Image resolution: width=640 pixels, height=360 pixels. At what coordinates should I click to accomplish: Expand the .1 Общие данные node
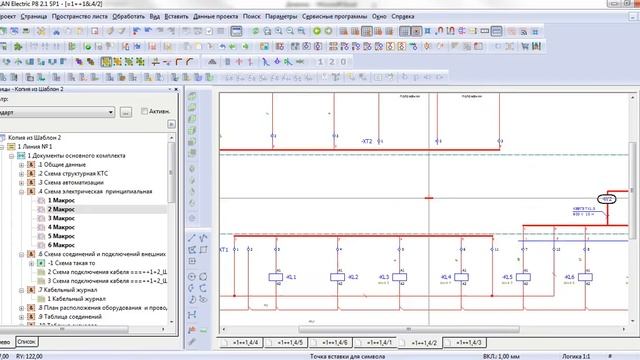[x=22, y=164]
